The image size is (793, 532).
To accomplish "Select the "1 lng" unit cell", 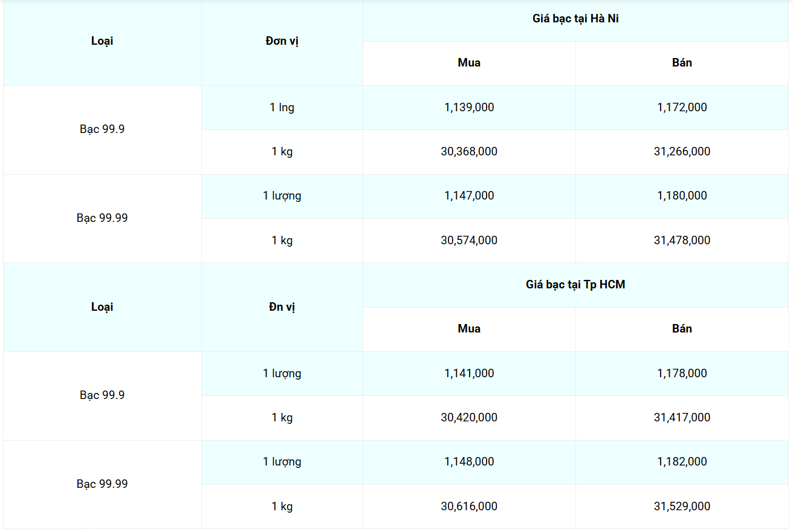I will [x=282, y=108].
